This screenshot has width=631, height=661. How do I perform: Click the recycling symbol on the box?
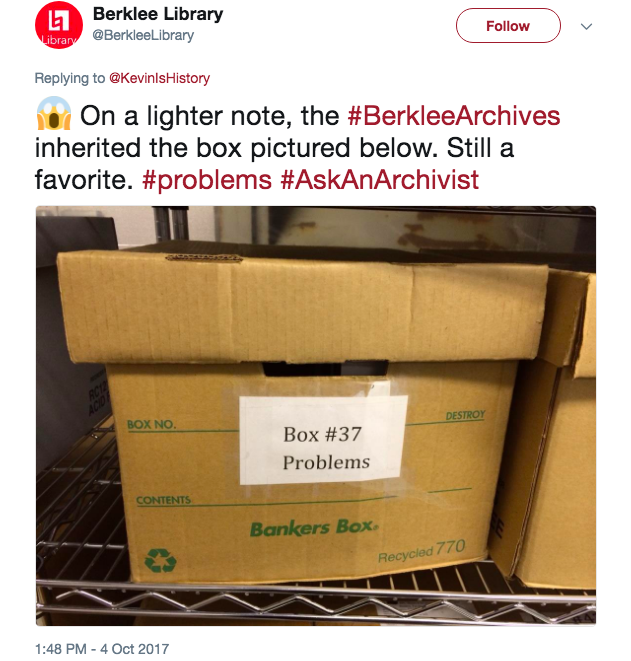tap(160, 561)
